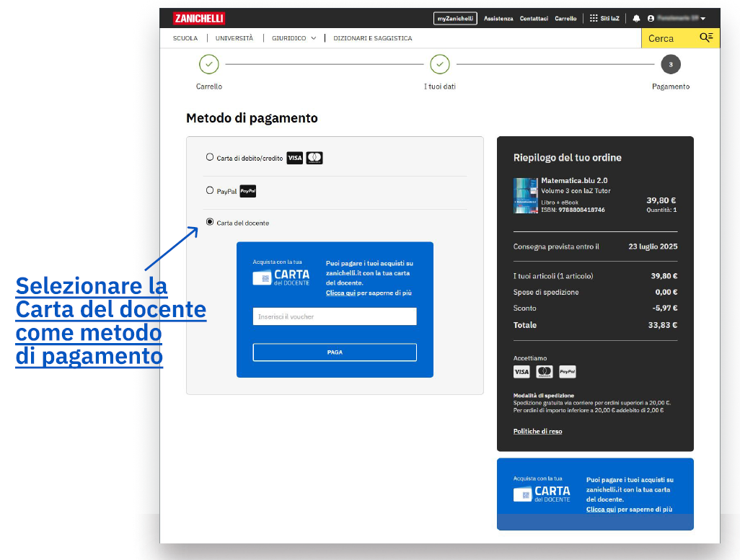Open Politiche di reso link
This screenshot has width=740, height=560.
537,431
